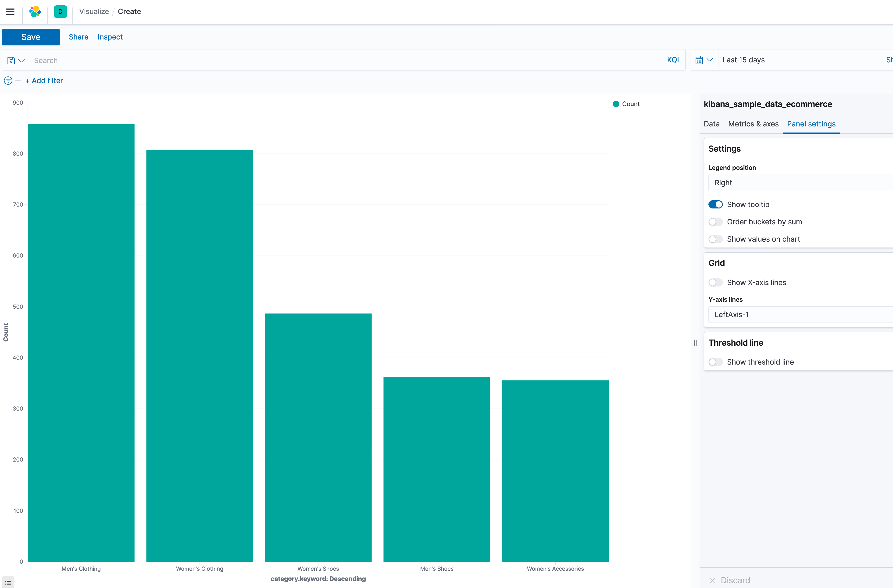Click the Add filter link
Screen dimensions: 893x588
(44, 81)
